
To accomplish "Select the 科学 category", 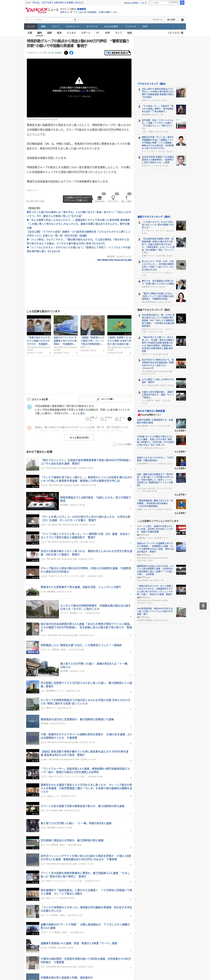I will point(107,33).
